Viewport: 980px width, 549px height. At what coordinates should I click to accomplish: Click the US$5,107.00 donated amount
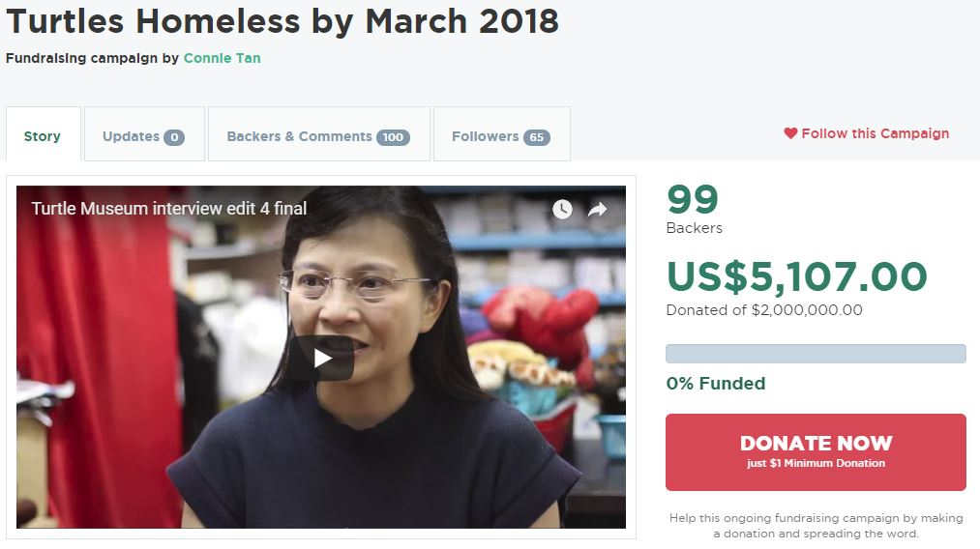797,276
